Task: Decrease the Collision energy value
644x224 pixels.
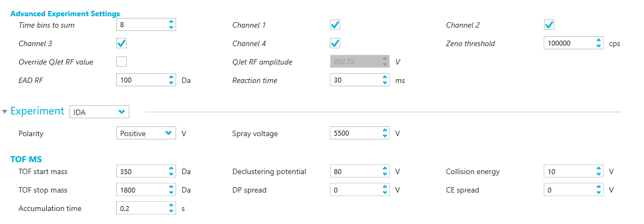Action: 598,174
